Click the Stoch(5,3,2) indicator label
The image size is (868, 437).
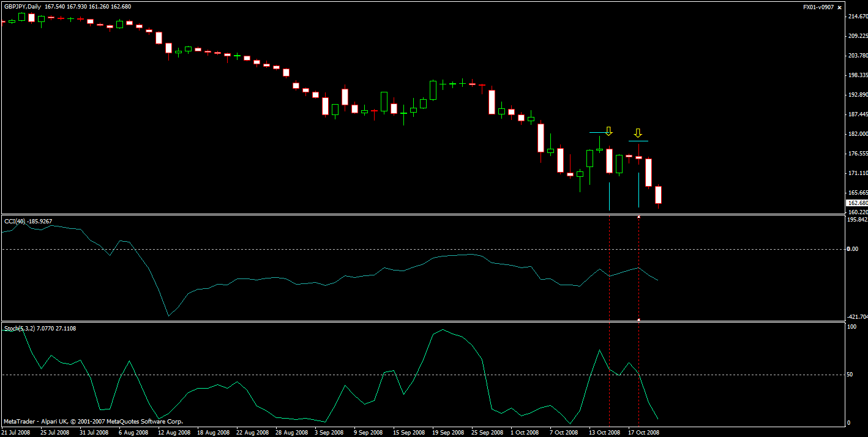(19, 329)
